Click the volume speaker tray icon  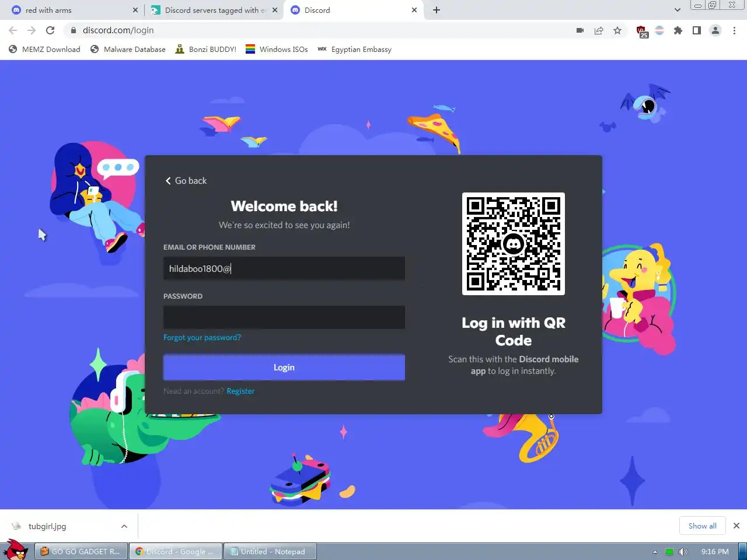pos(683,552)
